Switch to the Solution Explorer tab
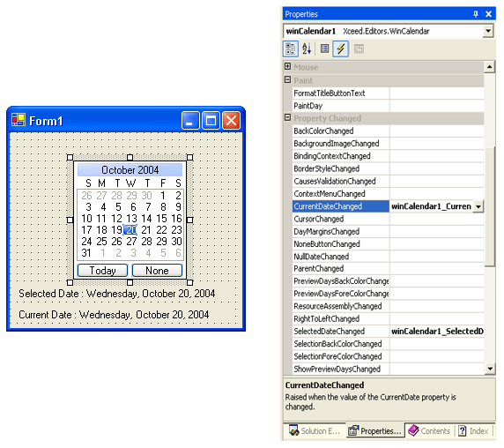Image resolution: width=504 pixels, height=448 pixels. coord(315,430)
